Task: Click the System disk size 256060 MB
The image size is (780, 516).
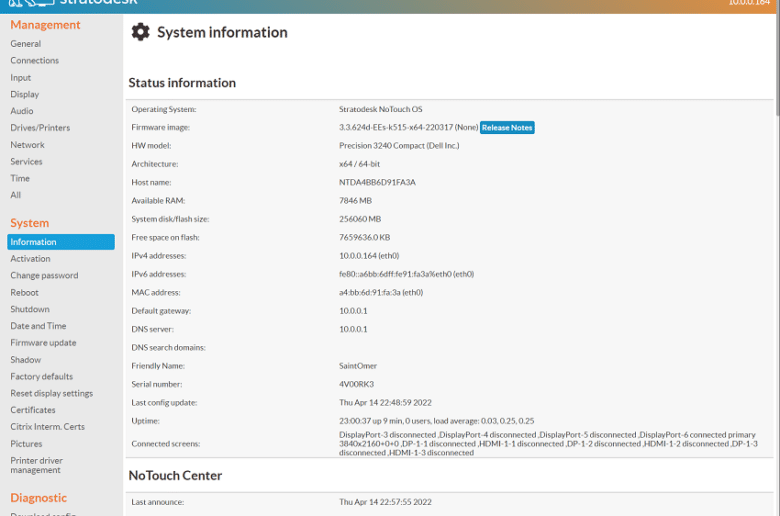Action: pos(360,219)
